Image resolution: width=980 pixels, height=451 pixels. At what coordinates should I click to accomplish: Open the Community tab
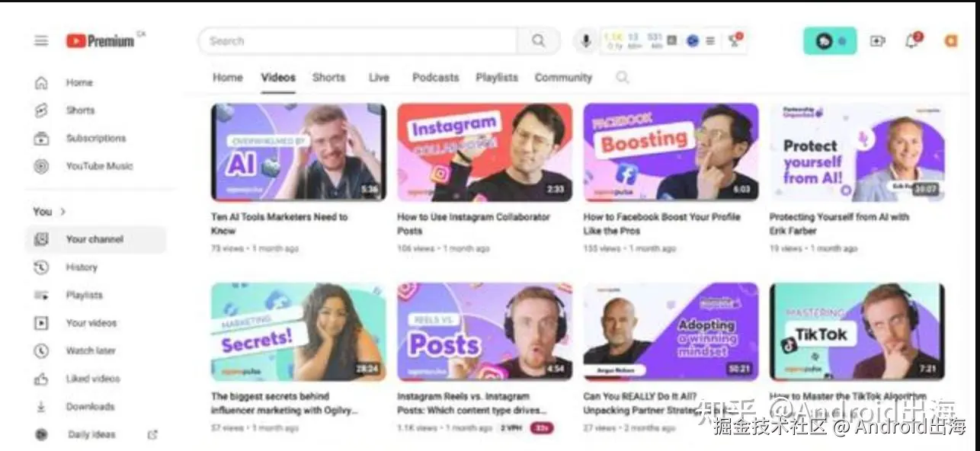(x=563, y=77)
